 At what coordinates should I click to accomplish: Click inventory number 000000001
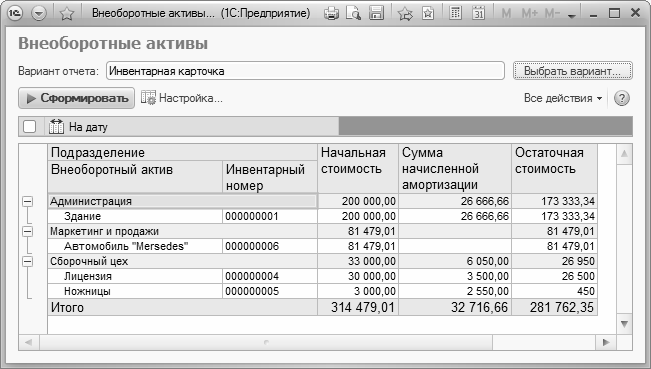270,216
